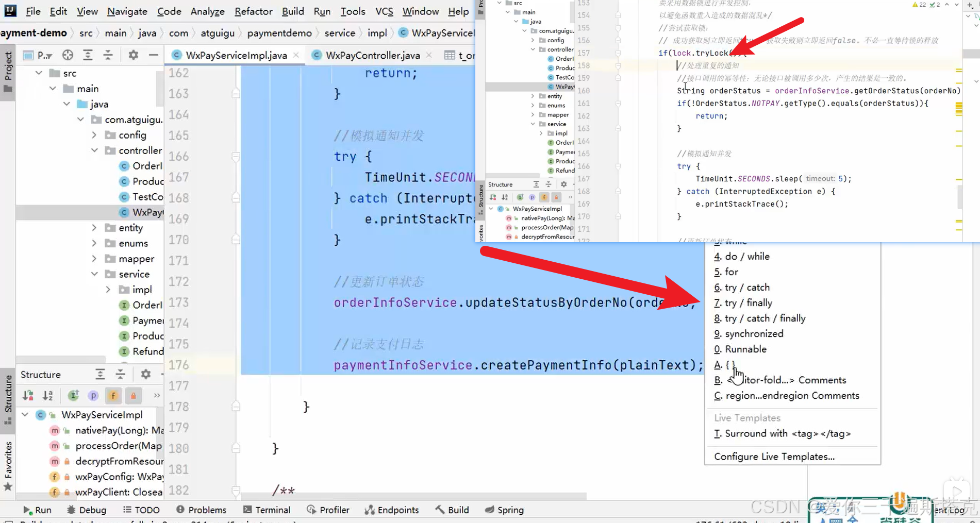
Task: Toggle show non-public members in Structure
Action: pos(133,395)
